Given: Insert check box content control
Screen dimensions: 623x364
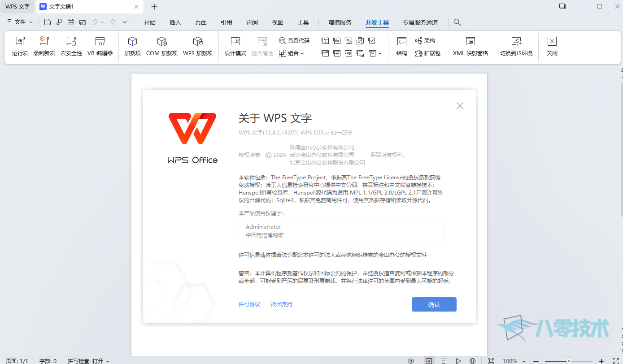Looking at the screenshot, I should [x=372, y=41].
